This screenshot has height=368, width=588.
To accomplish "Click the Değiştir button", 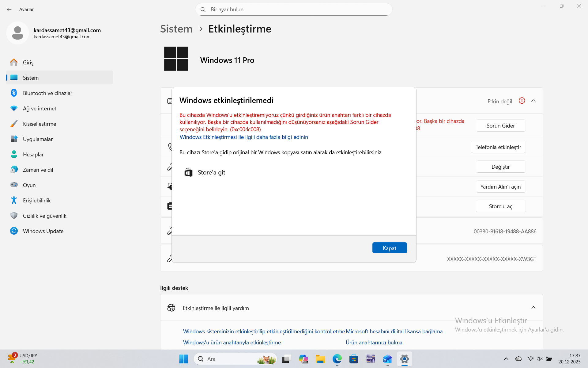I will [501, 167].
